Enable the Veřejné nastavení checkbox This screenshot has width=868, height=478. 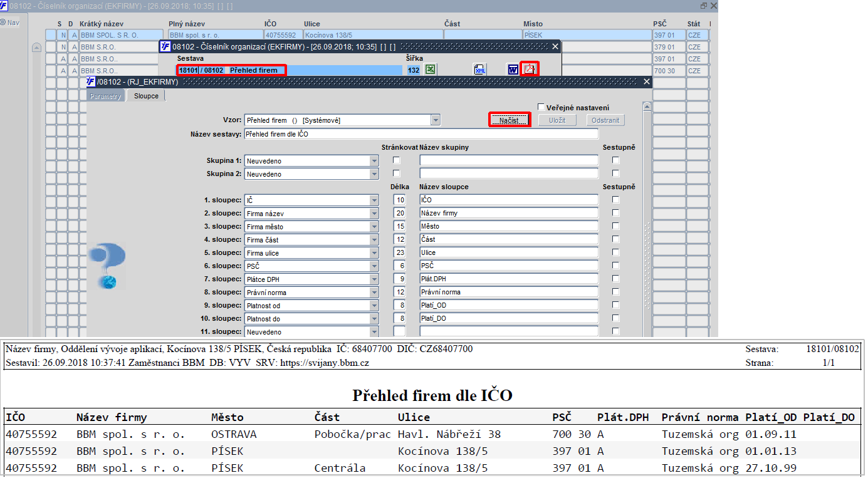click(x=541, y=107)
